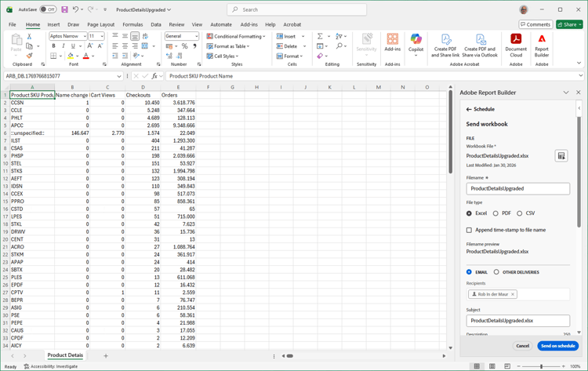Image resolution: width=588 pixels, height=371 pixels.
Task: Click the Send on schedule button
Action: click(x=557, y=346)
